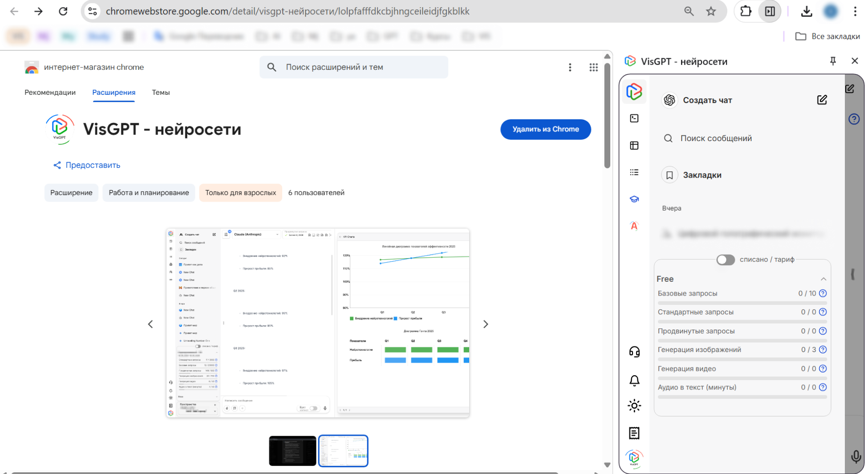This screenshot has height=474, width=868.
Task: Open notifications bell in VisGPT
Action: (x=634, y=381)
